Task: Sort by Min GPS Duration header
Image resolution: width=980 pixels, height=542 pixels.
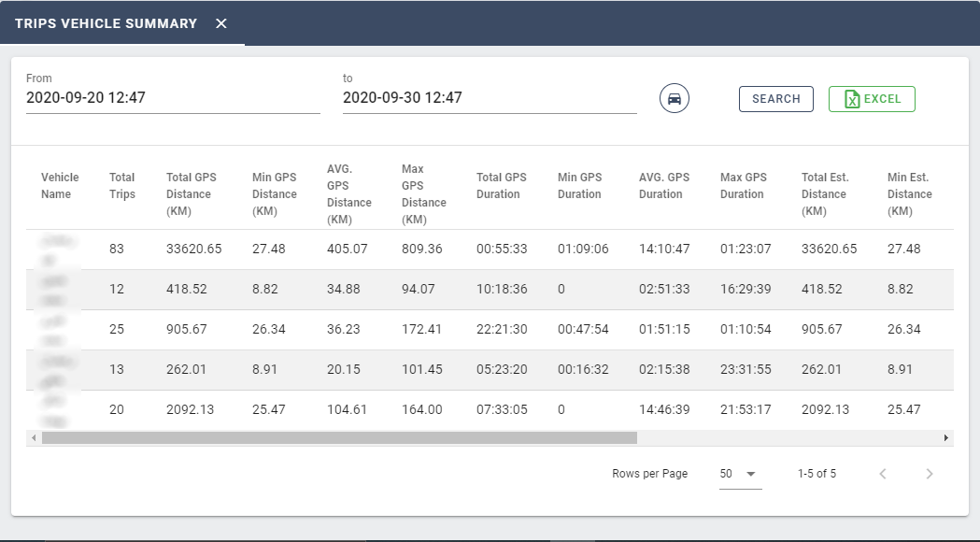Action: pos(579,186)
